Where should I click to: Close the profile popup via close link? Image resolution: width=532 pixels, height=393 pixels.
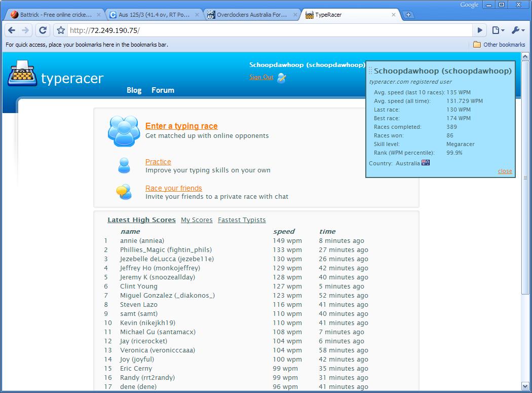click(x=505, y=171)
